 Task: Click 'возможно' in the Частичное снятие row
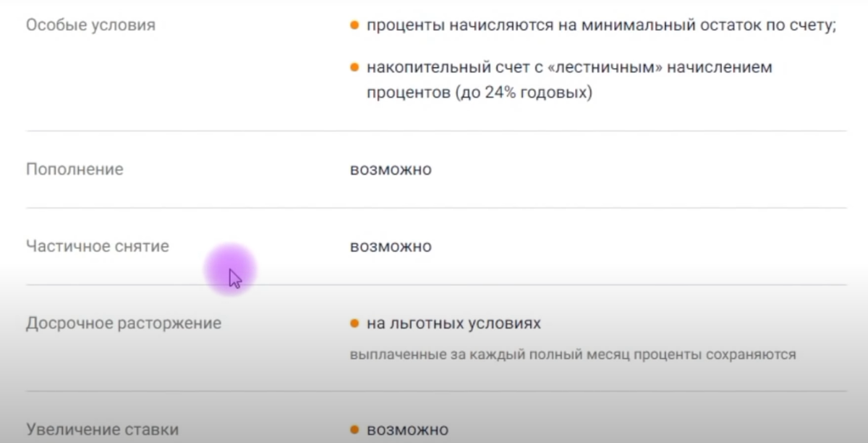pos(391,246)
